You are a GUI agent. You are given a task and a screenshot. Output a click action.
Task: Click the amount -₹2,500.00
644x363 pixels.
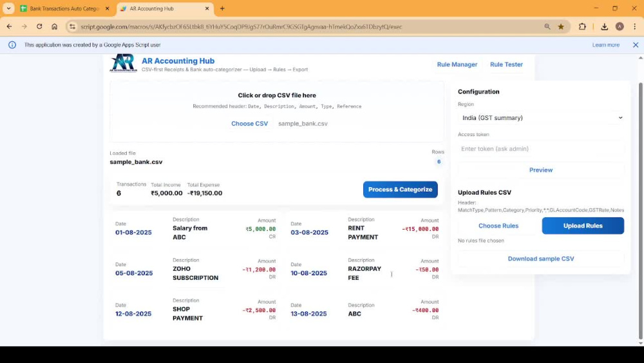click(x=259, y=310)
